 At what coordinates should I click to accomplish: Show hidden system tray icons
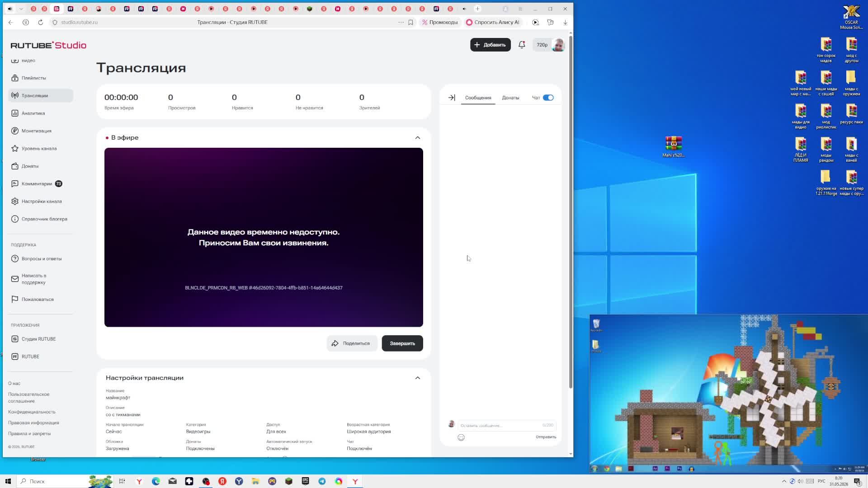[x=784, y=481]
